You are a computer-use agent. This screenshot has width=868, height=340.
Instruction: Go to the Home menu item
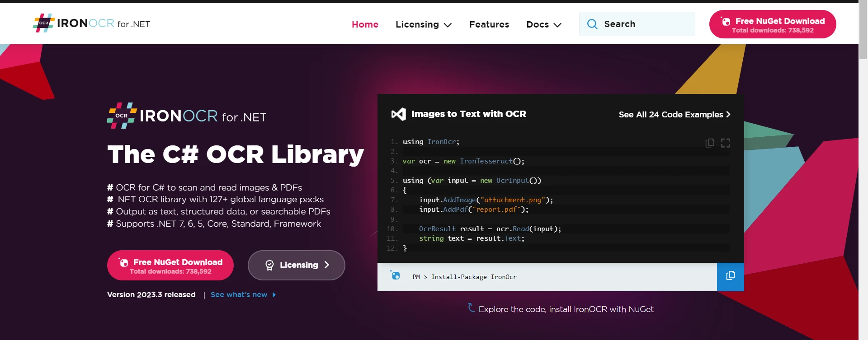[365, 24]
